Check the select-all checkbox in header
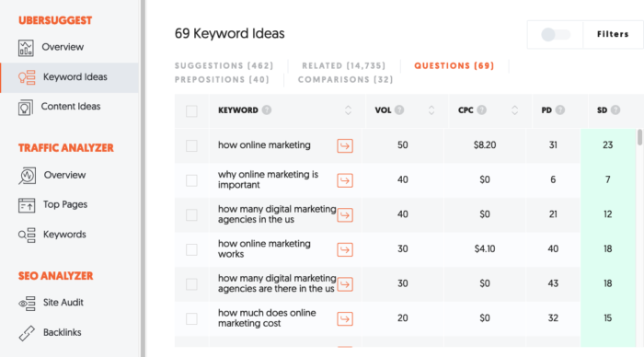644x357 pixels. point(191,111)
